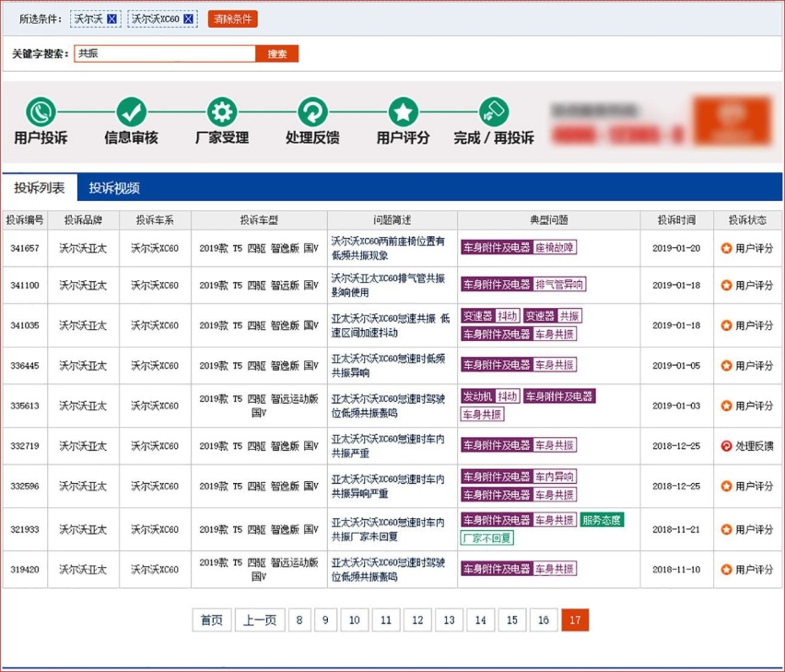Go to page 12

click(417, 620)
